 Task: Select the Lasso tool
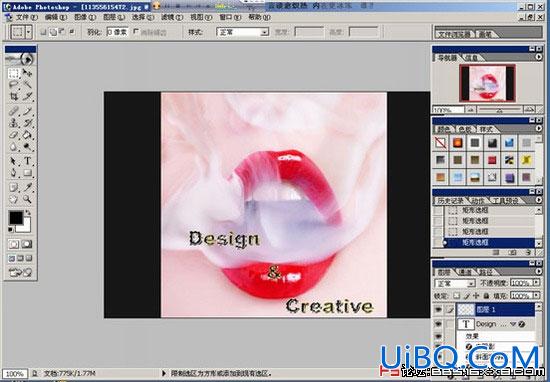[14, 85]
